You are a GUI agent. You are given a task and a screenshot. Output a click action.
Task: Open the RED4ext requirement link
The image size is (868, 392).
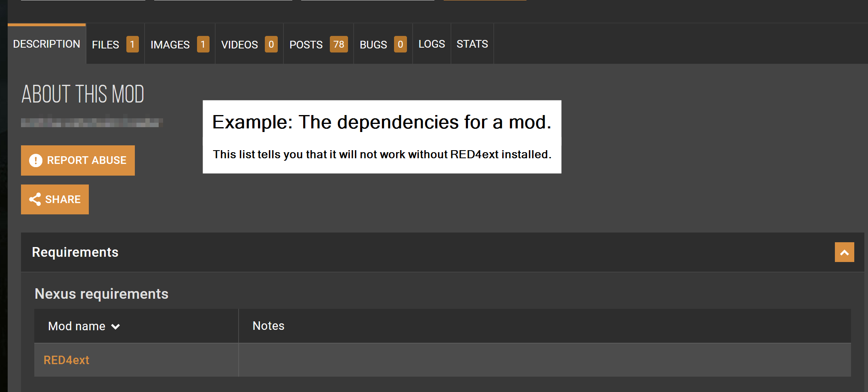pyautogui.click(x=66, y=360)
